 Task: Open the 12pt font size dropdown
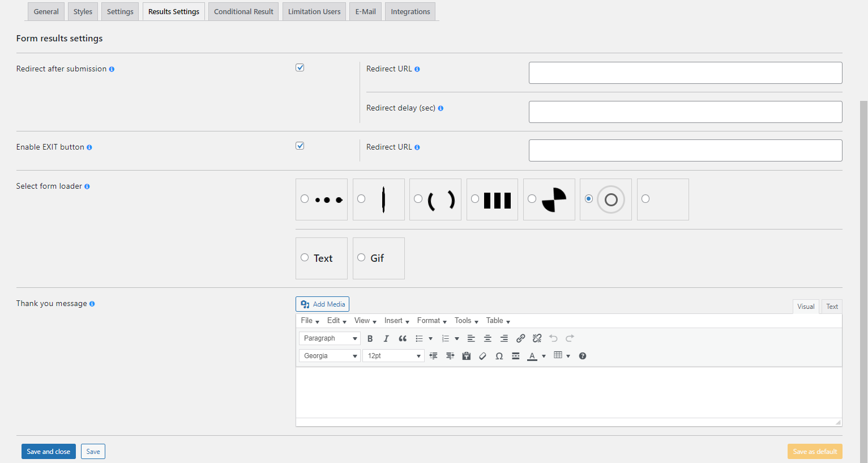click(394, 356)
